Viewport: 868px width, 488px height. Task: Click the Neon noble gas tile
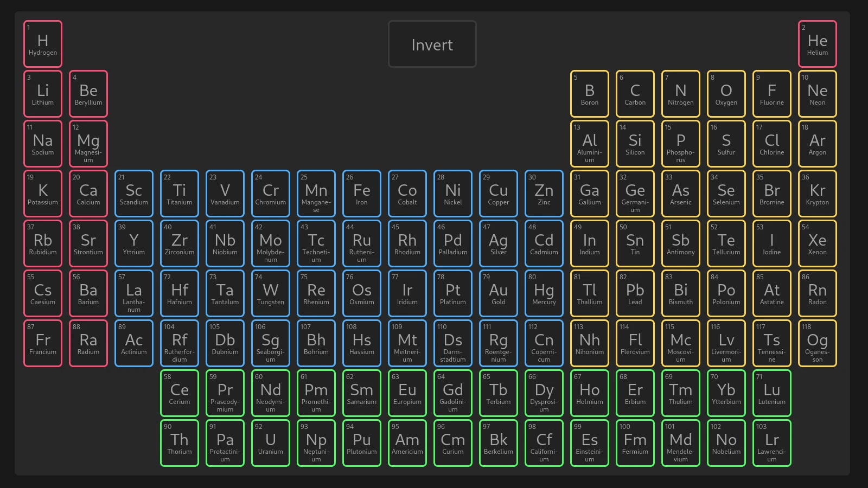[818, 93]
